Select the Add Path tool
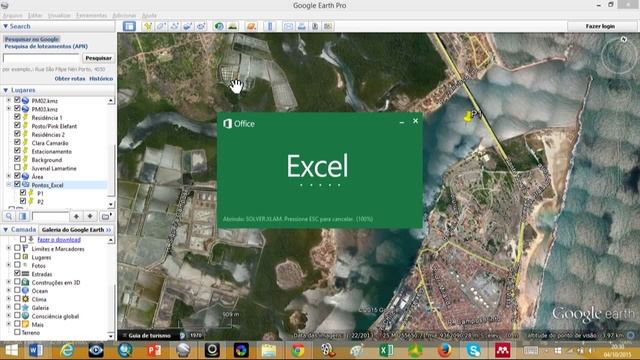Viewport: 640px width, 360px height. pos(174,26)
